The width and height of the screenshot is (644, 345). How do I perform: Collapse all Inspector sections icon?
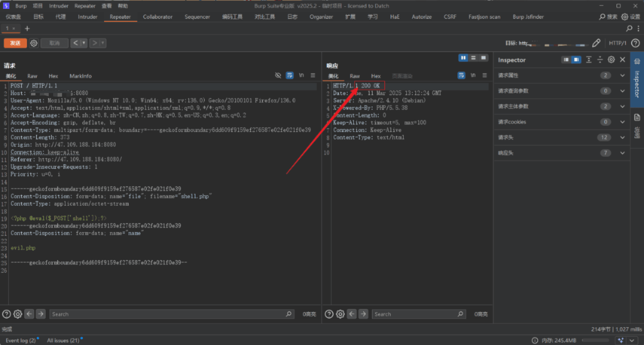[600, 60]
